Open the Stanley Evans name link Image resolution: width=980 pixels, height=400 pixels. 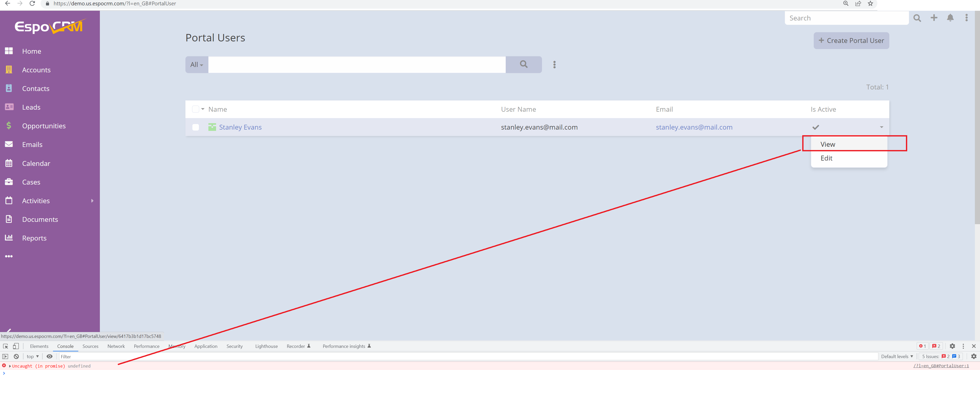click(x=240, y=127)
